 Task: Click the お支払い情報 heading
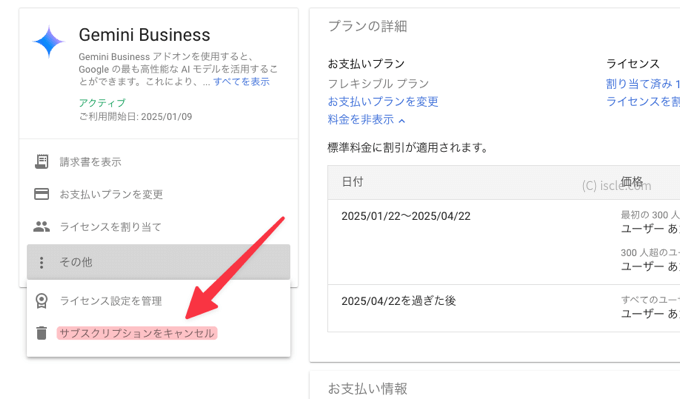click(x=367, y=389)
